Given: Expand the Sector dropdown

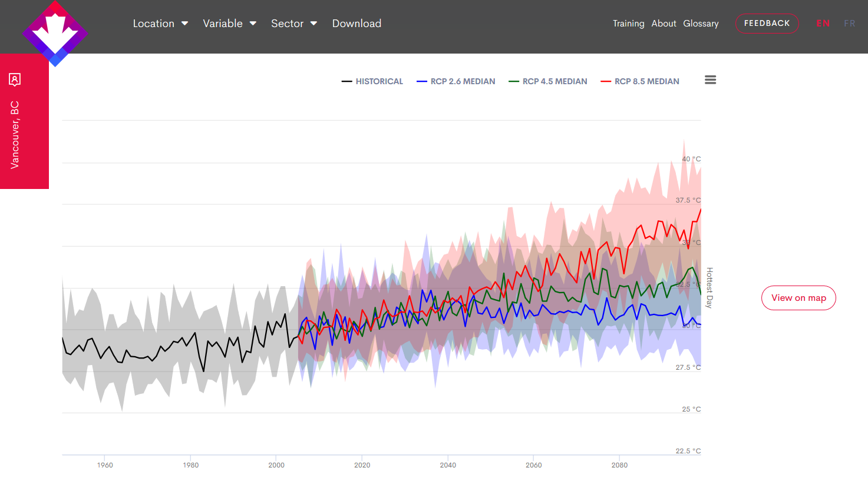Looking at the screenshot, I should [293, 24].
